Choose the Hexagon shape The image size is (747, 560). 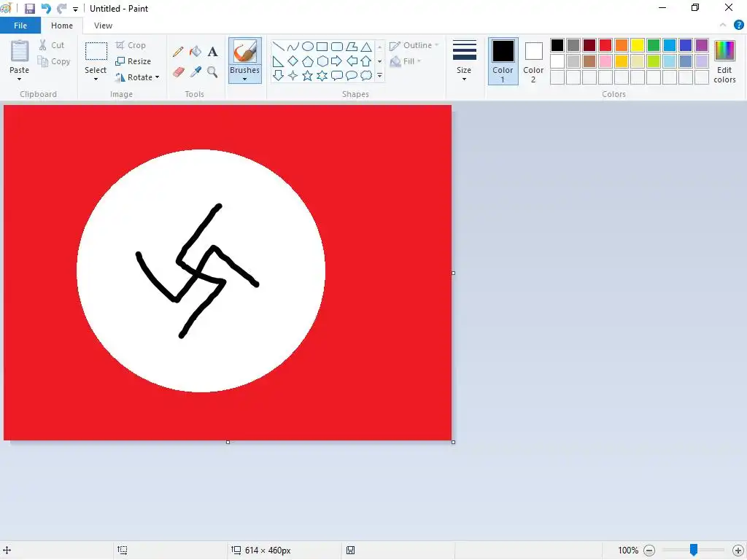322,61
